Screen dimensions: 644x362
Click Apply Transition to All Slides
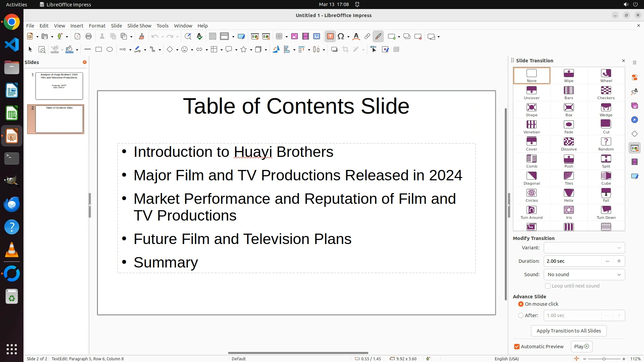pos(569,331)
